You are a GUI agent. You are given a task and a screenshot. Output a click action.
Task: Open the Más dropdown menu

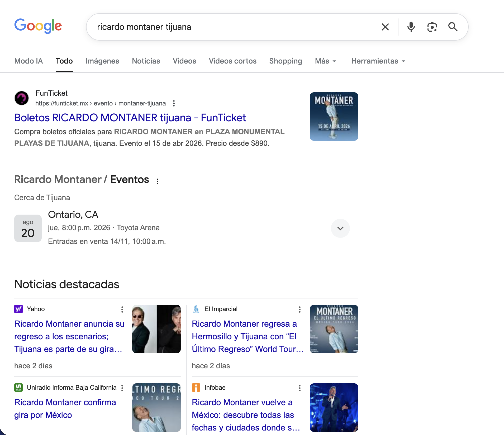pos(326,61)
